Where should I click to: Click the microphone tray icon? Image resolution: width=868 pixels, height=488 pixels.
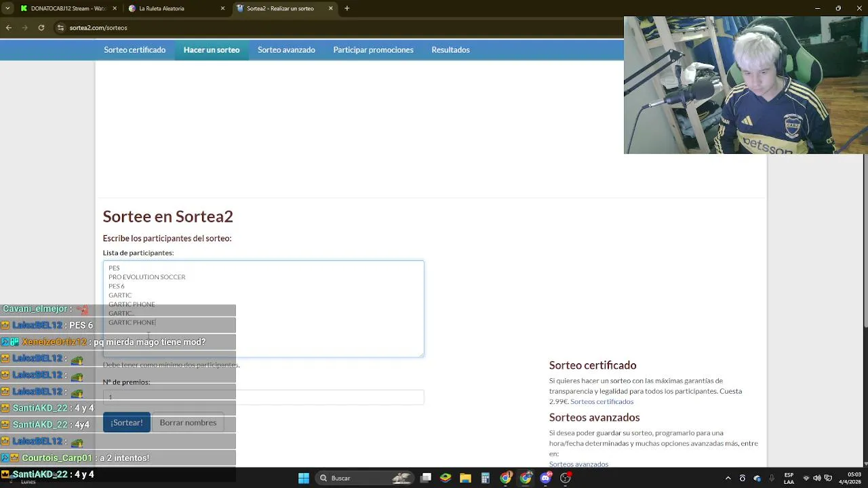click(x=772, y=478)
